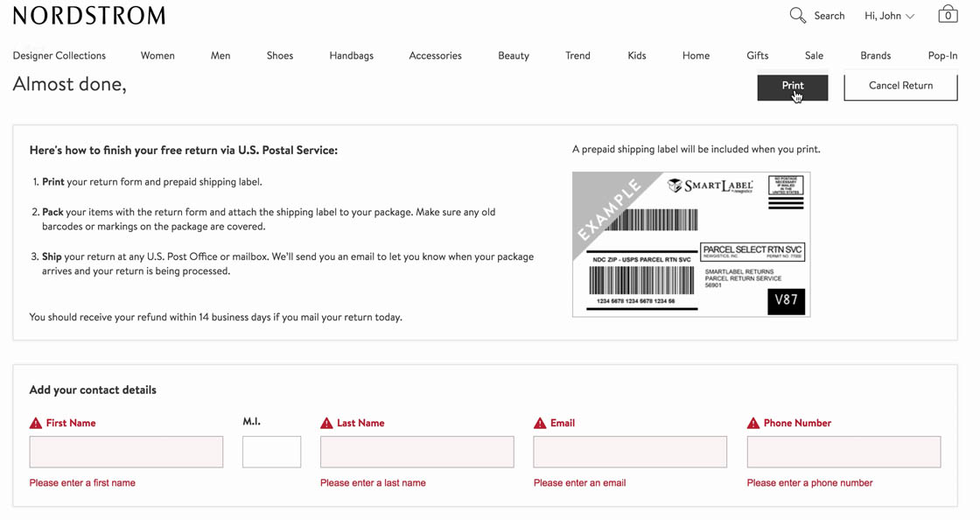
Task: Expand the Hi, John account dropdown
Action: (x=889, y=16)
